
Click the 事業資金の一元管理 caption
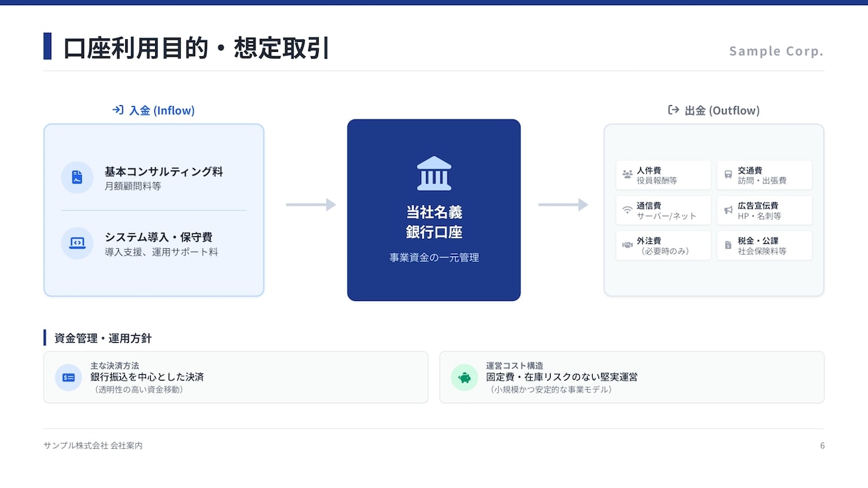click(434, 258)
